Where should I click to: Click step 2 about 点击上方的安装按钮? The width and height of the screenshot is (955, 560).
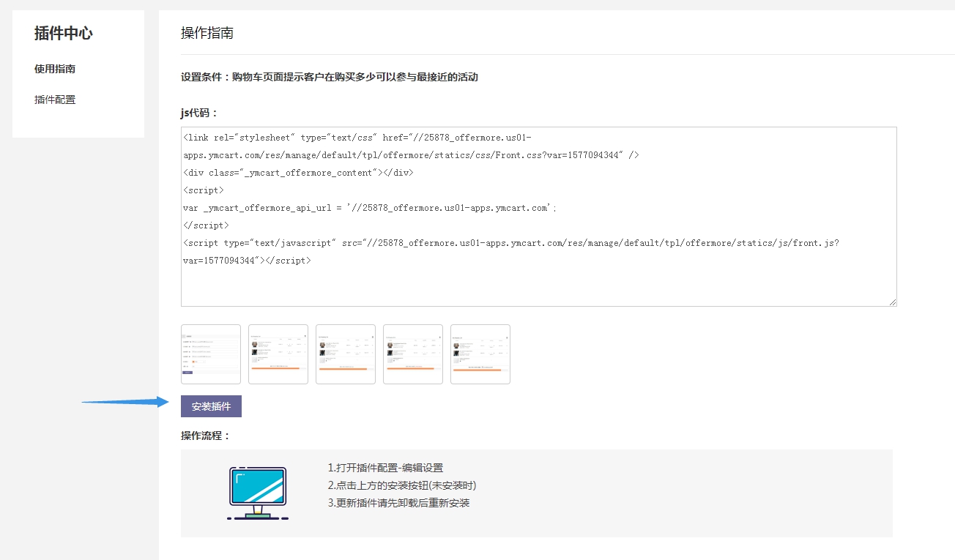[402, 485]
